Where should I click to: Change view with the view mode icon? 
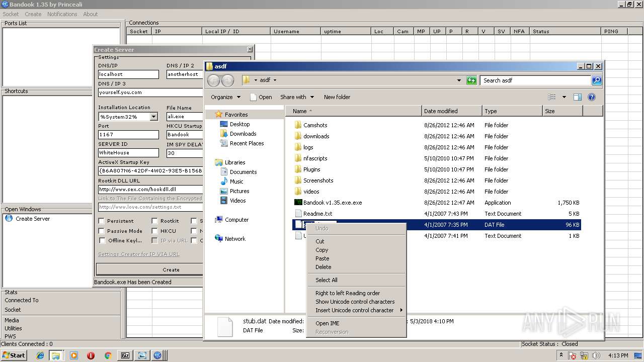click(552, 97)
